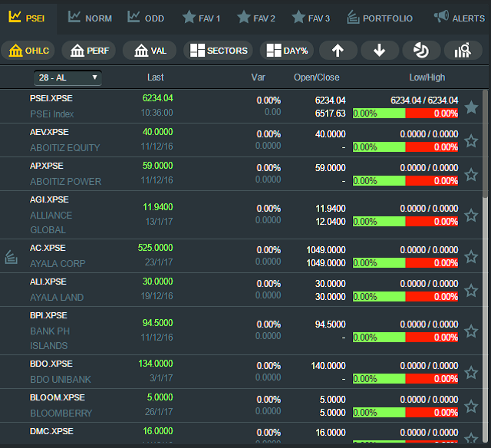Click the vertical scrollbar of the stock list
Viewport: 491px width, 448px height.
coord(485,153)
